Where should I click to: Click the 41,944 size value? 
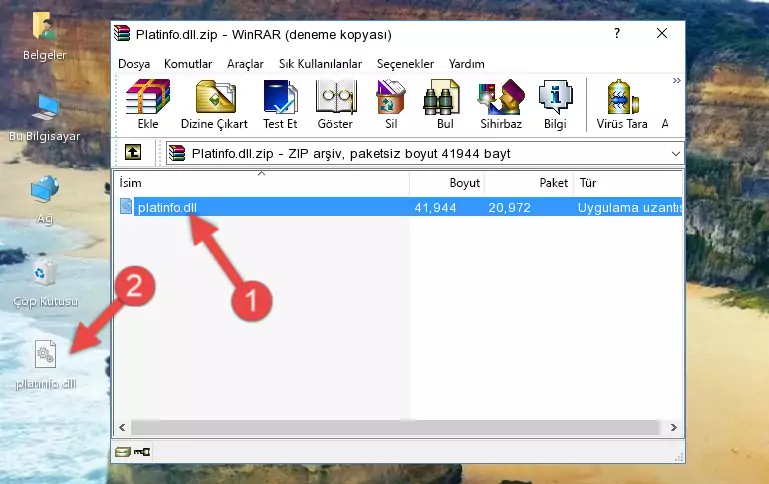435,207
